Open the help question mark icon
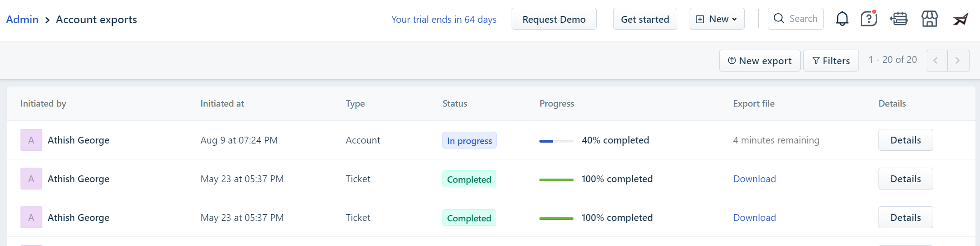The image size is (980, 246). point(868,19)
